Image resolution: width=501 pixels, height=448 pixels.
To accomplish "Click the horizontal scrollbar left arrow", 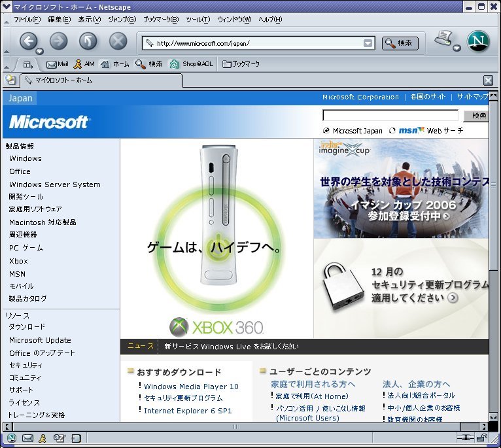I will click(x=7, y=426).
